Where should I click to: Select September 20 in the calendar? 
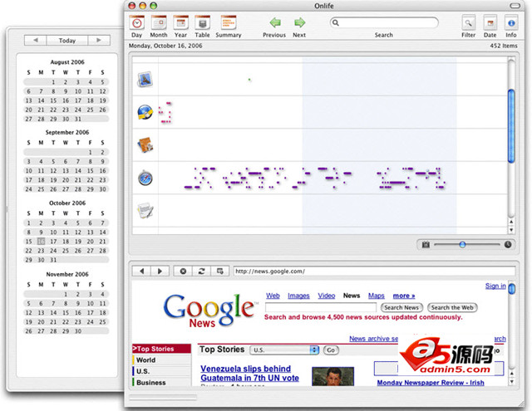tap(66, 180)
